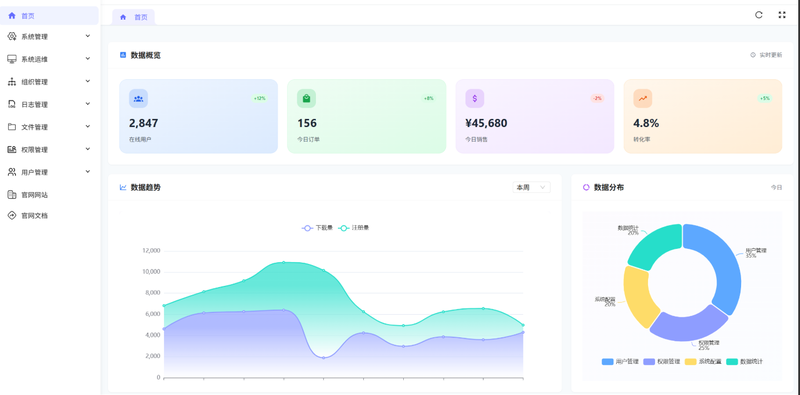Click the 在线用户 card label

pyautogui.click(x=140, y=139)
